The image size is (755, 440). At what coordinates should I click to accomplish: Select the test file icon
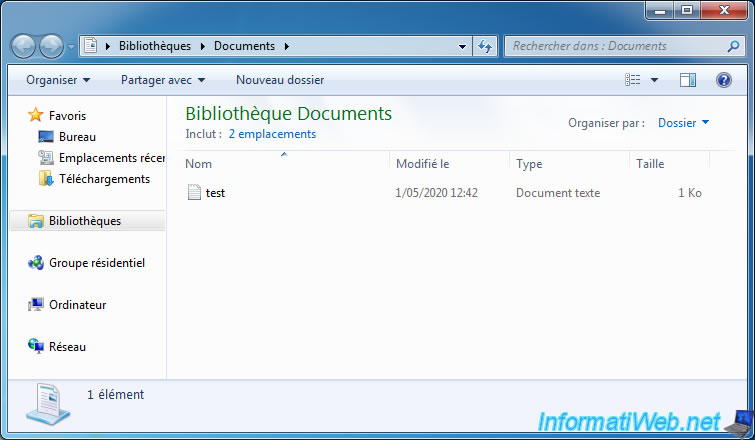coord(194,193)
